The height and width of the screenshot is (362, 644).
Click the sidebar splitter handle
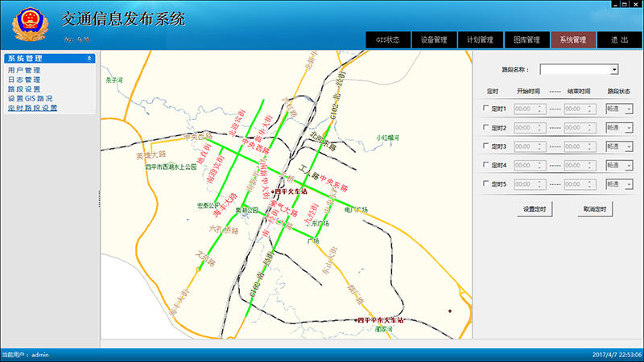click(x=98, y=191)
